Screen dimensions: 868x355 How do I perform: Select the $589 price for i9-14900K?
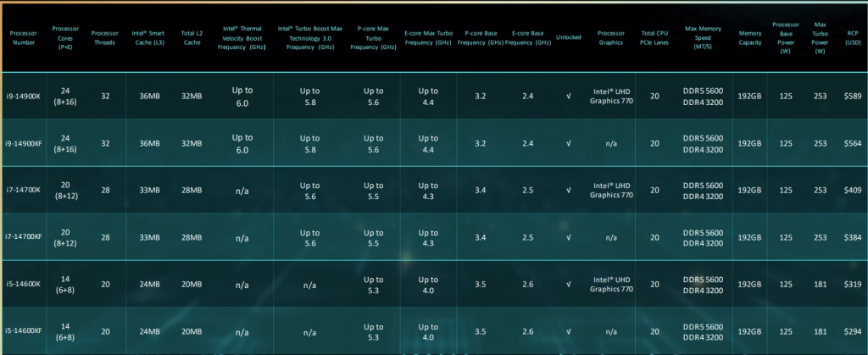853,97
